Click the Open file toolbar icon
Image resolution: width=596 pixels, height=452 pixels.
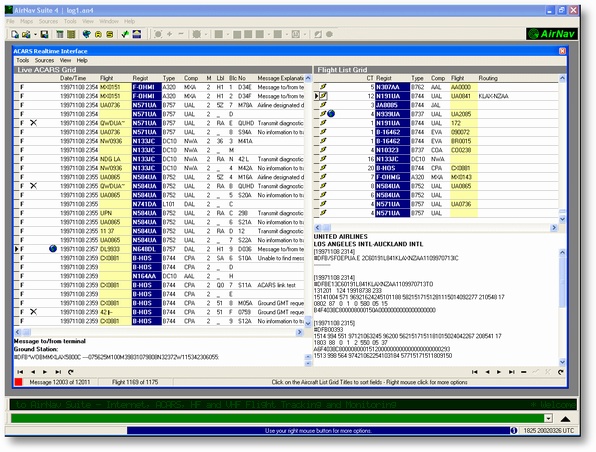26,35
